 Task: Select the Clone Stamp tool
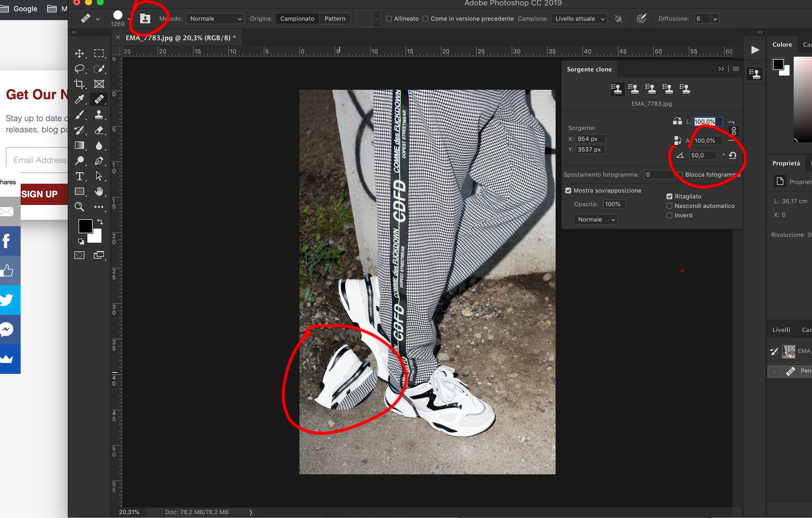[x=99, y=115]
